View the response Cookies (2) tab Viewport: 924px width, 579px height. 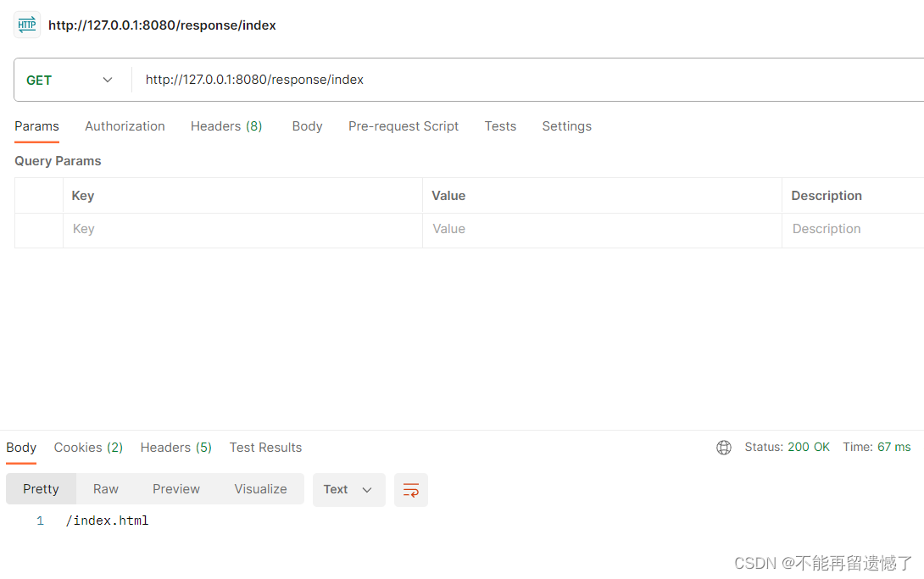click(x=88, y=448)
